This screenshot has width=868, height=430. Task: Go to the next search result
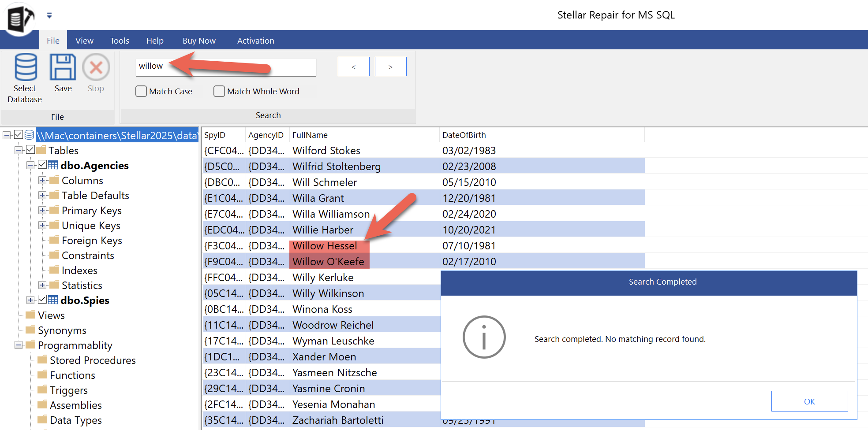point(390,67)
